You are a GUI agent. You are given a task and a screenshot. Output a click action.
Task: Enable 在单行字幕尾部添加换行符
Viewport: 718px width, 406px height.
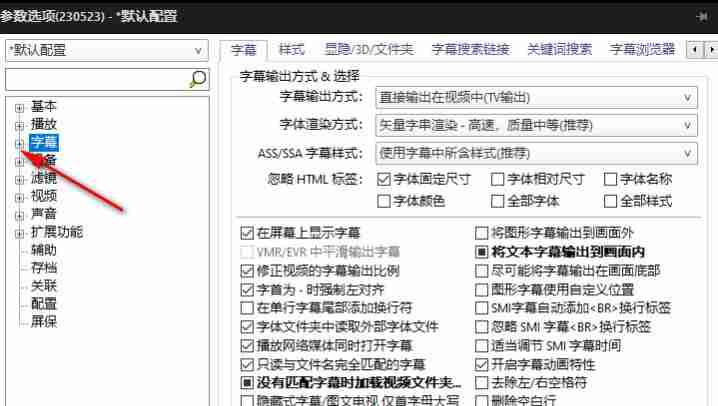coord(247,308)
